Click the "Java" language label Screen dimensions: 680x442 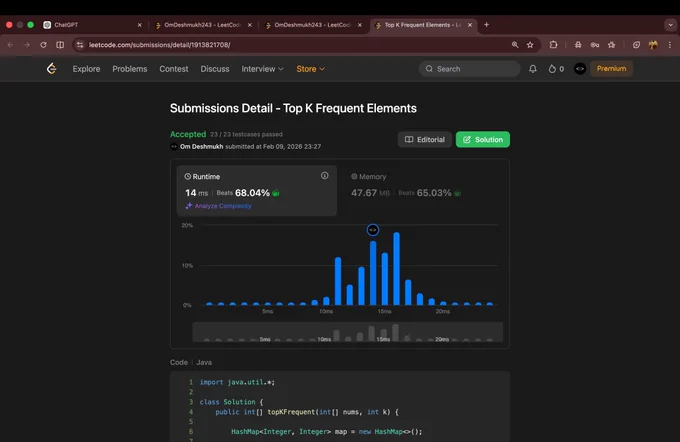click(x=204, y=362)
